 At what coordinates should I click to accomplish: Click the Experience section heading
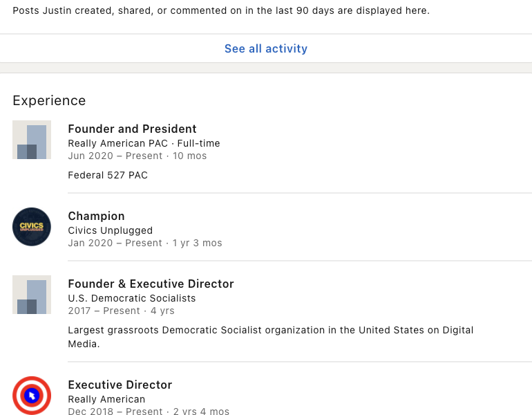pos(49,101)
